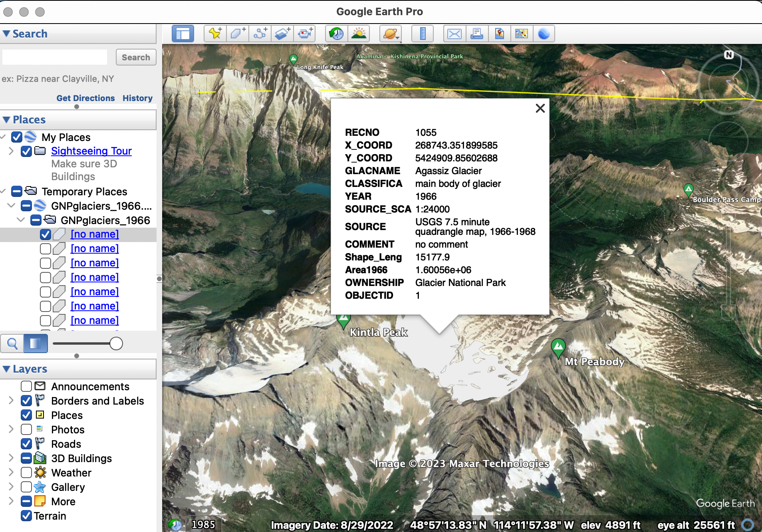762x532 pixels.
Task: Click the north indicator on compass
Action: 729,55
